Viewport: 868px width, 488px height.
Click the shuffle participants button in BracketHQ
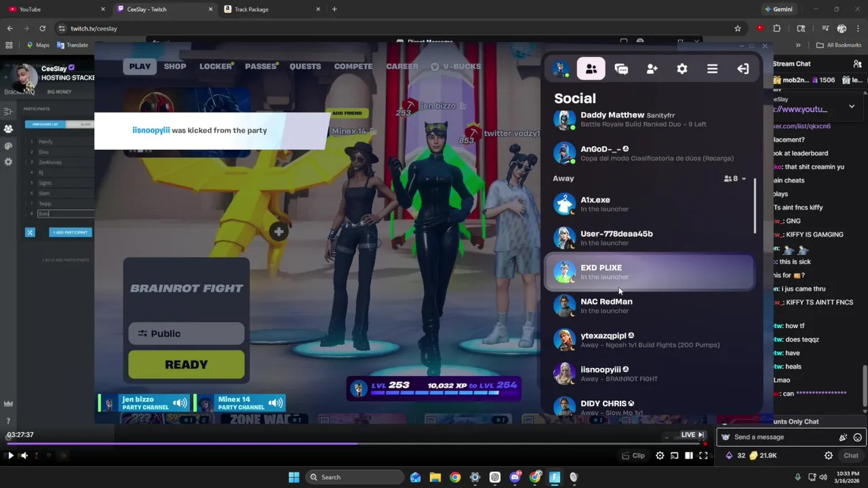[30, 232]
